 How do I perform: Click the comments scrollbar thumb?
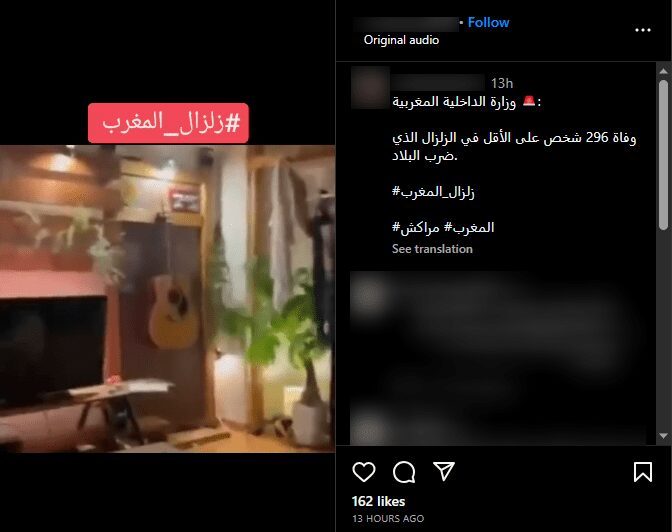[x=663, y=154]
